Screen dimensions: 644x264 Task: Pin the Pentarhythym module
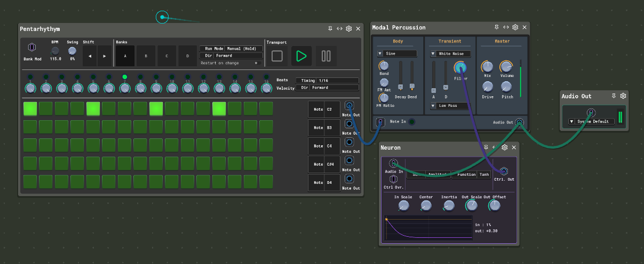click(330, 28)
